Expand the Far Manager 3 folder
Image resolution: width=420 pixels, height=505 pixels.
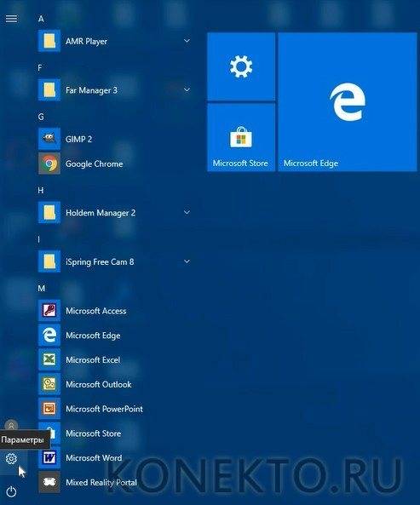[x=187, y=89]
